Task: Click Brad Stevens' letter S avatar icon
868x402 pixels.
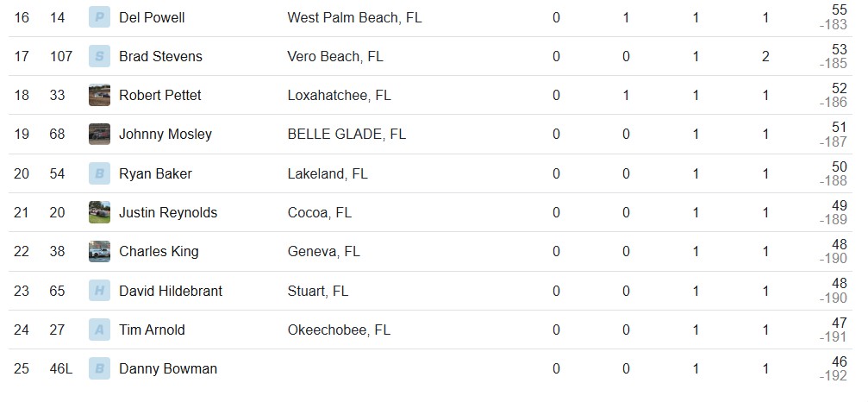Action: pos(99,56)
